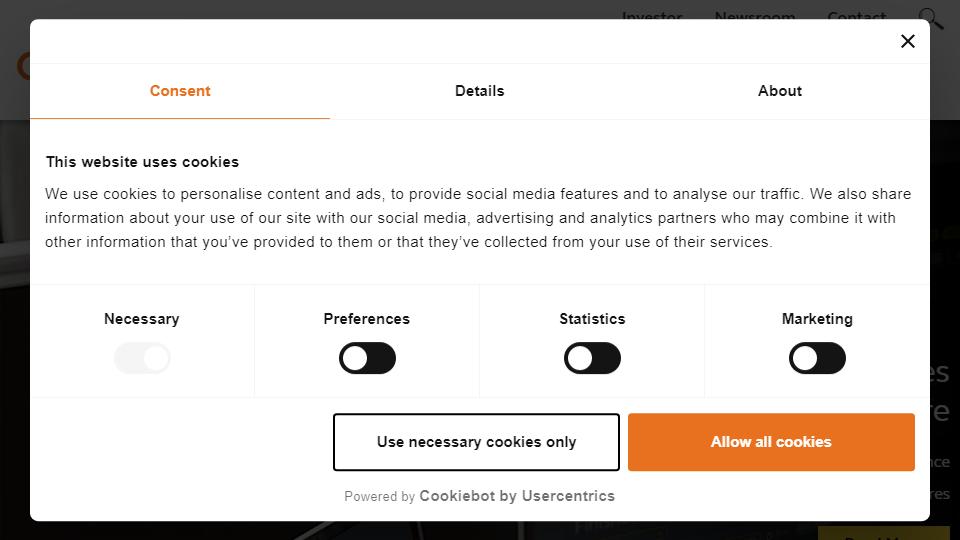The height and width of the screenshot is (540, 960).
Task: Go to the Newsroom header link
Action: (755, 15)
